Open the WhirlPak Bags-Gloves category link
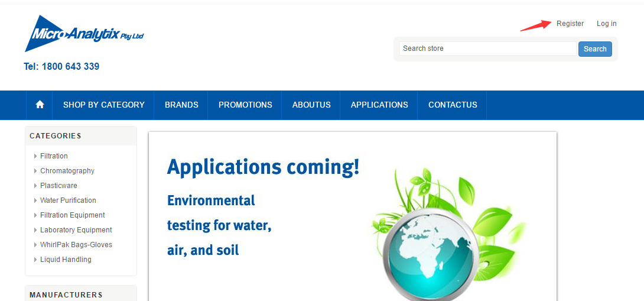The width and height of the screenshot is (644, 301). [76, 245]
